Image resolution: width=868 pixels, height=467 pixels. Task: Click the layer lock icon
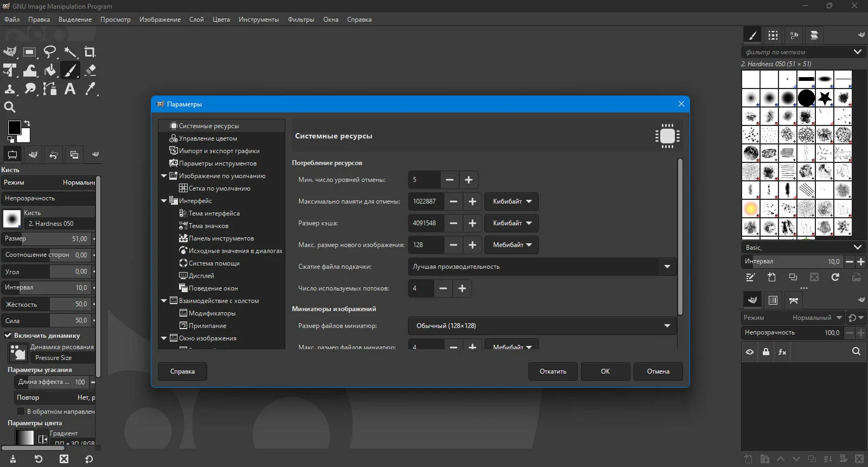pyautogui.click(x=765, y=352)
